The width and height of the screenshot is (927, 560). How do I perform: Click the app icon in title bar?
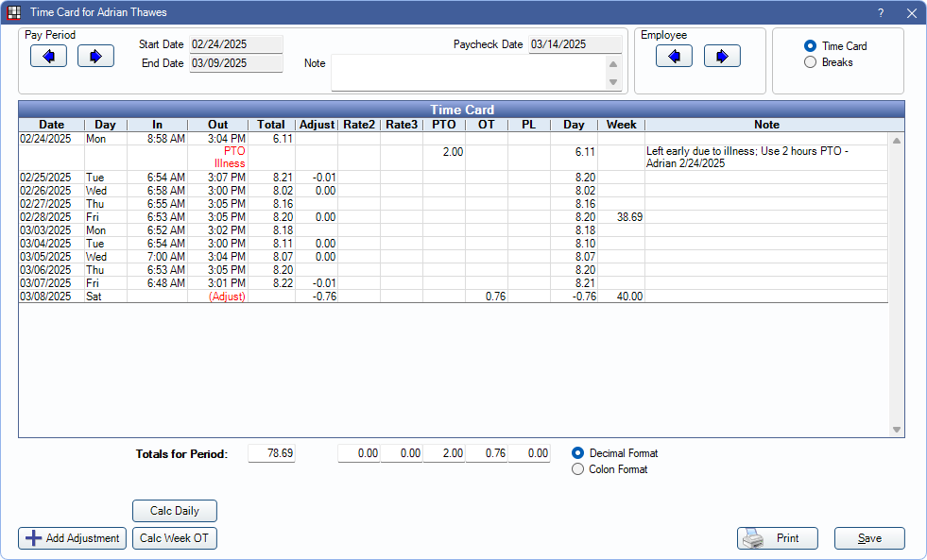point(14,12)
